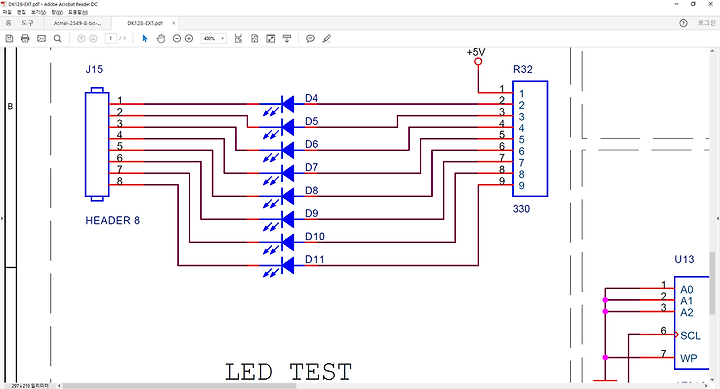Expand the left navigation pane arrow

pos(2,218)
